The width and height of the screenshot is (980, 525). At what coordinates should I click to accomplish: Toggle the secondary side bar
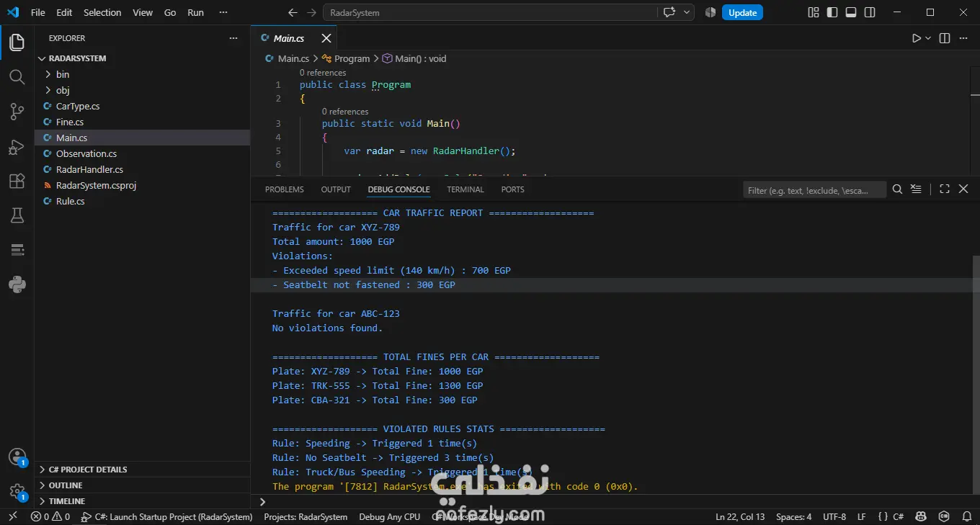point(870,12)
